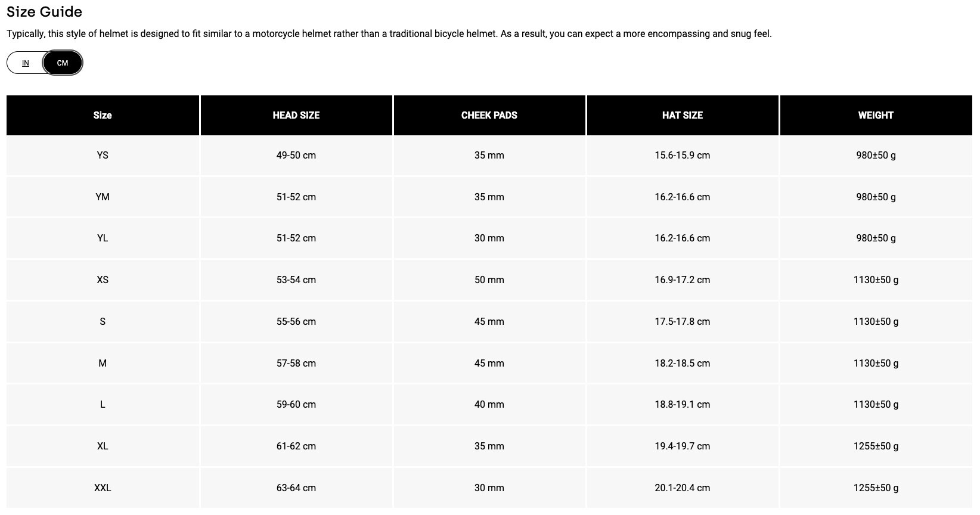Click the 15.6-15.9 cm hat size cell
Screen dimensions: 980x515
pyautogui.click(x=683, y=156)
